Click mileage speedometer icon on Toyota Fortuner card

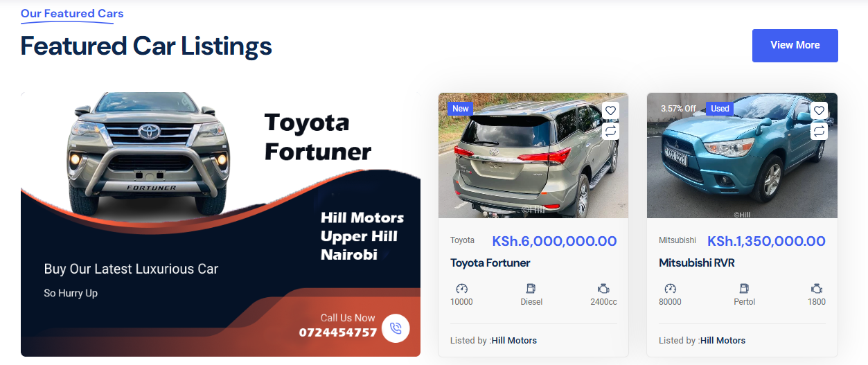coord(462,288)
